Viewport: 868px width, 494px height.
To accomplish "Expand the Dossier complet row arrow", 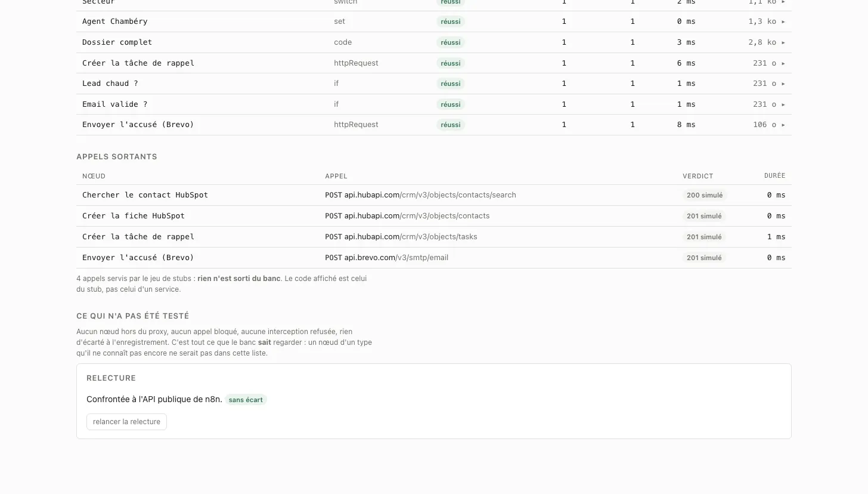I will point(783,42).
